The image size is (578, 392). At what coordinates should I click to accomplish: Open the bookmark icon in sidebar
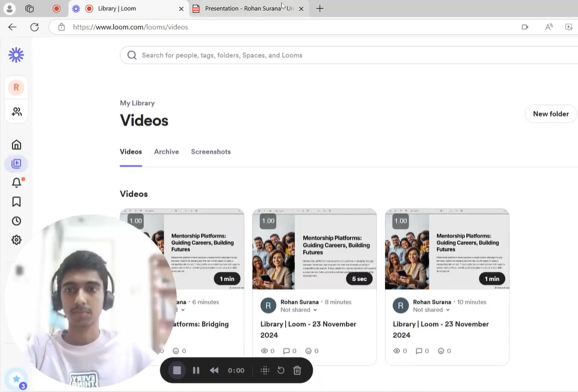17,202
